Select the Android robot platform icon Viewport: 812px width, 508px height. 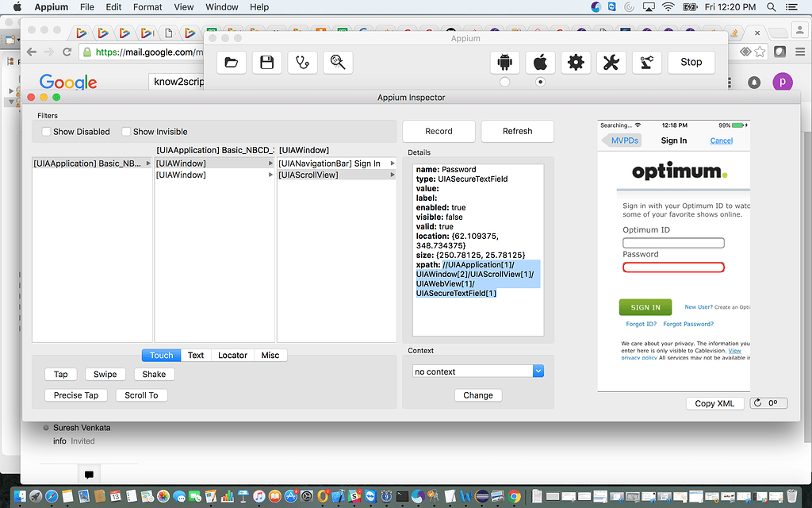click(505, 62)
